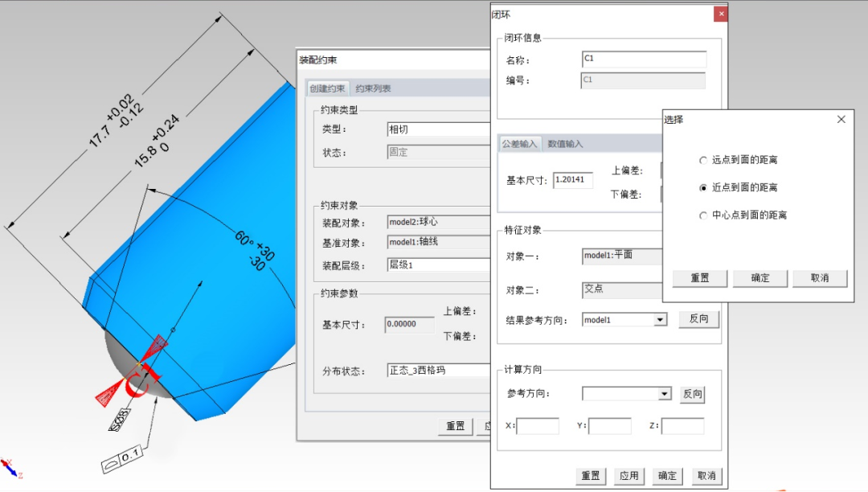Click the 名称 input field containing C1
Viewport: 868px width, 492px height.
644,59
